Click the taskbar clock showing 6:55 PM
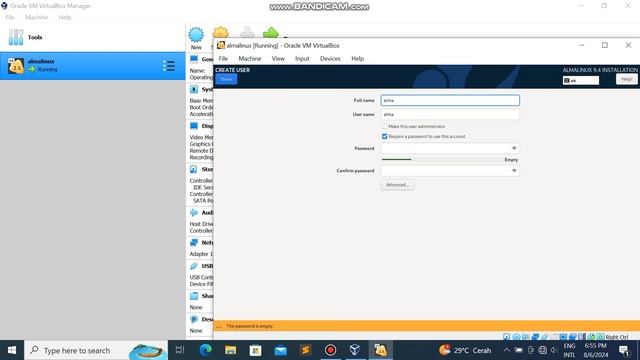Screen dimensions: 640x360 tap(596, 350)
